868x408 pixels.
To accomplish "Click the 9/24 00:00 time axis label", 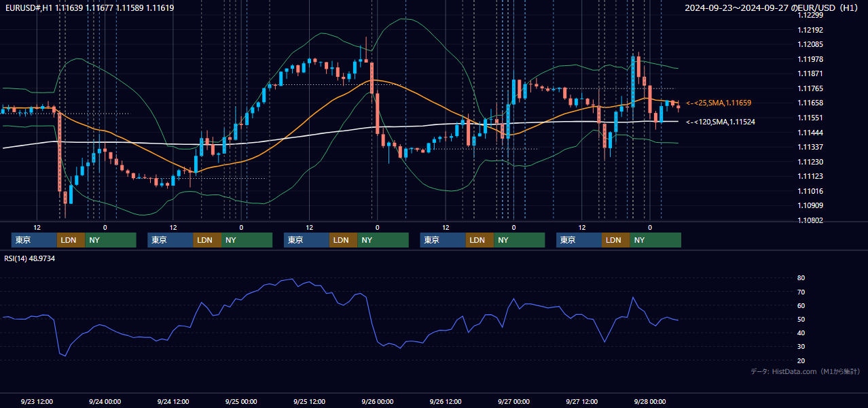I will tap(105, 401).
